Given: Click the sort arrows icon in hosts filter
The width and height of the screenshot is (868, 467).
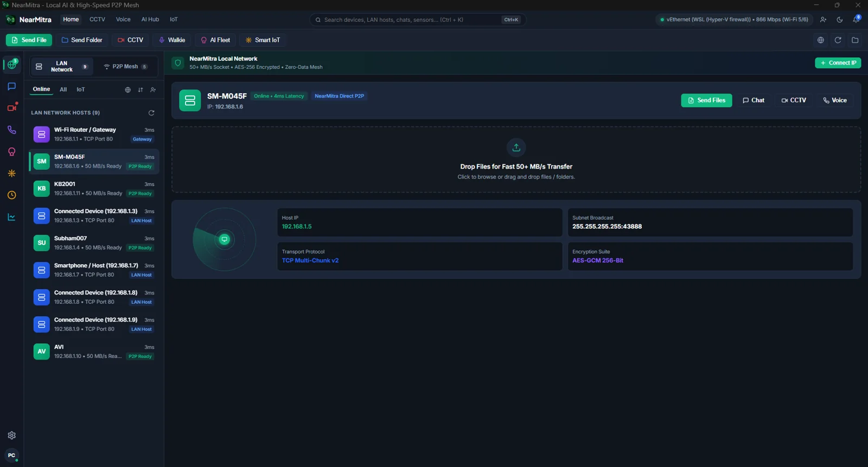Looking at the screenshot, I should (x=141, y=89).
